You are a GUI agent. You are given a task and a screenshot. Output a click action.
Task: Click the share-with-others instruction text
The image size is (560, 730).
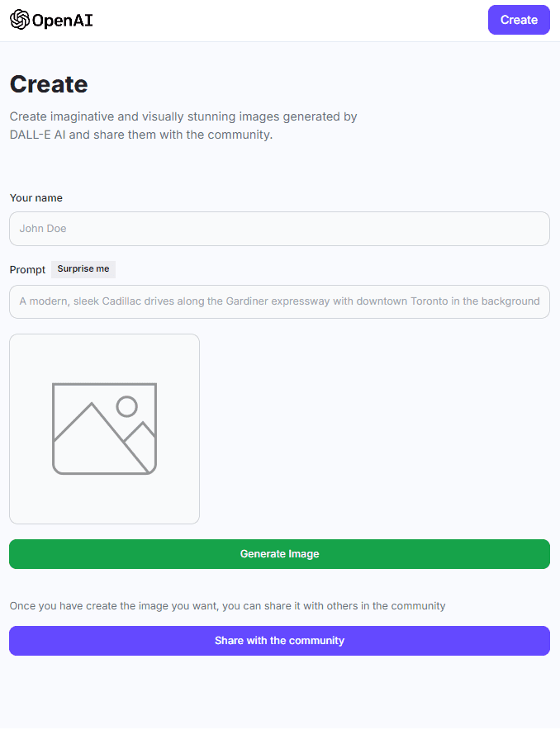coord(228,605)
